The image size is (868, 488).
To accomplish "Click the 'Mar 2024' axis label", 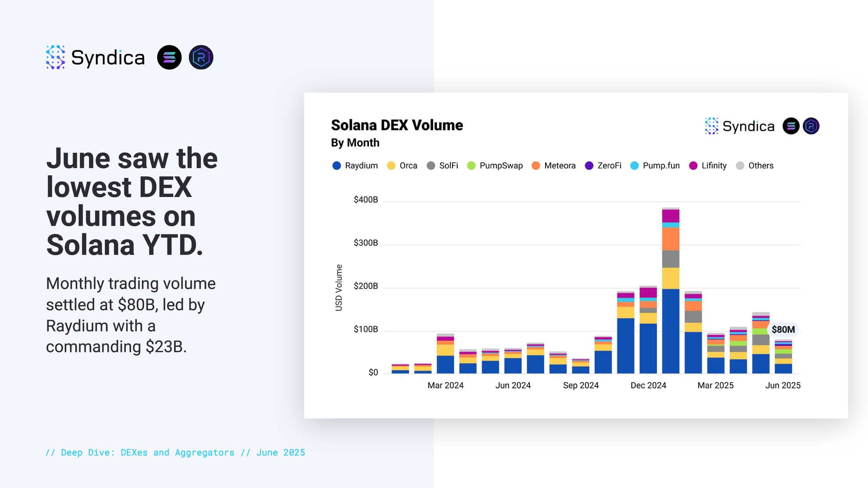I will [445, 385].
